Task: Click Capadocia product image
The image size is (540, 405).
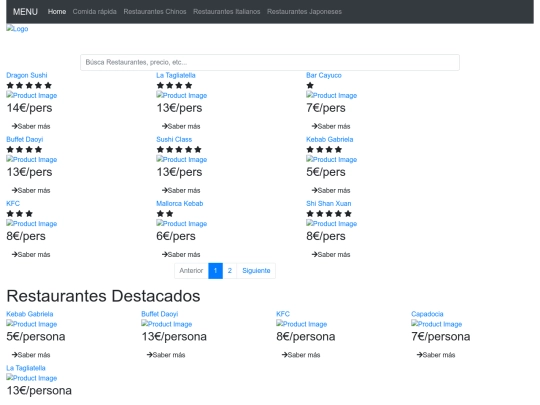Action: [x=436, y=324]
